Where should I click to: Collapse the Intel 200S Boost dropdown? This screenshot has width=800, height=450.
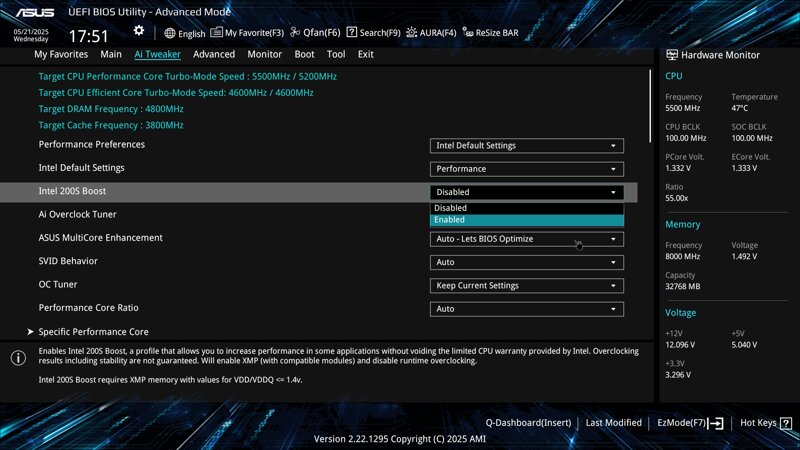tap(527, 192)
